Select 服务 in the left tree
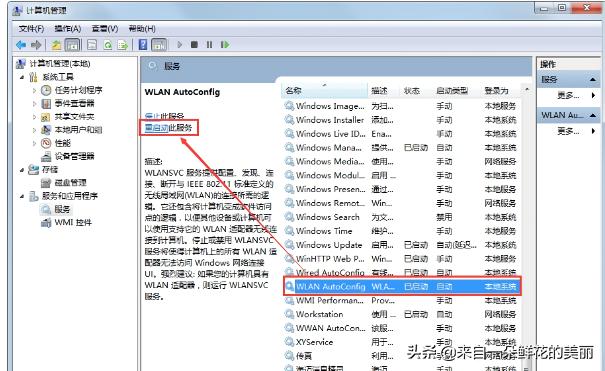Image resolution: width=605 pixels, height=371 pixels. 63,209
